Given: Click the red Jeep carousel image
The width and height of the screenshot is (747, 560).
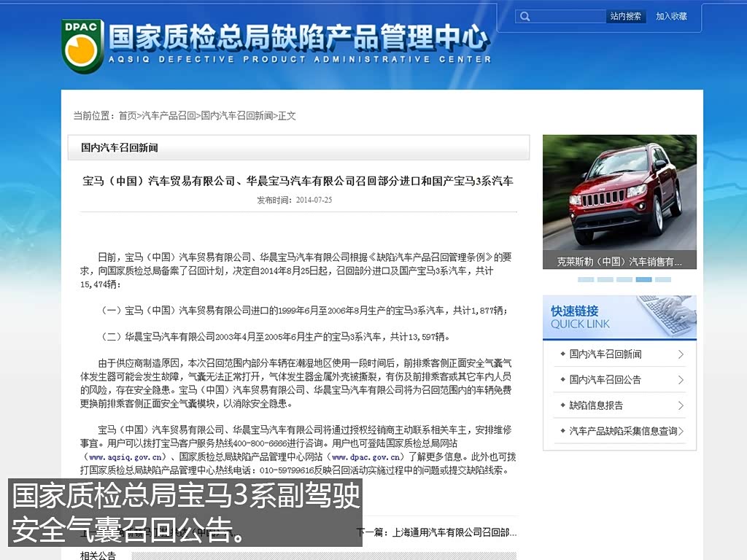Looking at the screenshot, I should click(x=619, y=195).
